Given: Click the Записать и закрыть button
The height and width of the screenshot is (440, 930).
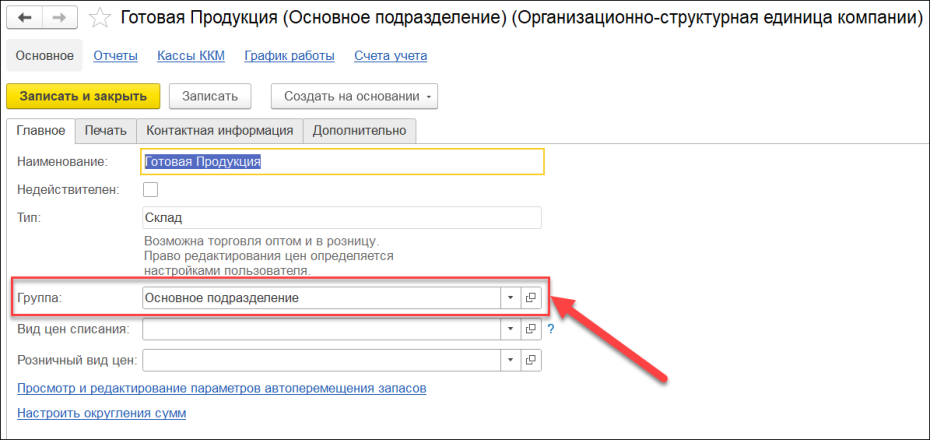Looking at the screenshot, I should click(x=83, y=96).
